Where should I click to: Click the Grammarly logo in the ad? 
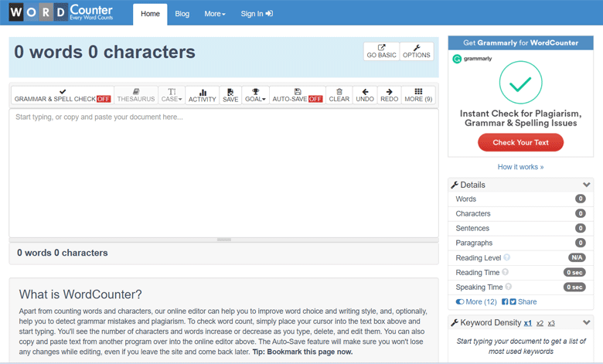472,59
